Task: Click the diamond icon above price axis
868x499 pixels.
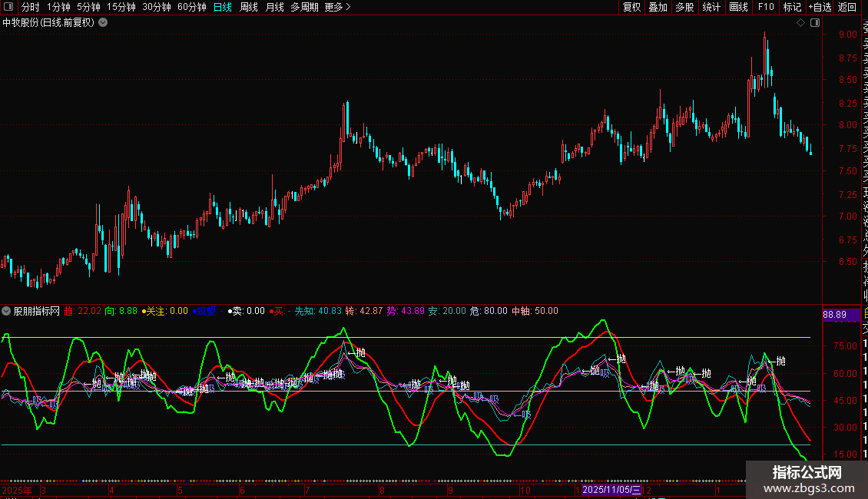Action: [x=800, y=23]
